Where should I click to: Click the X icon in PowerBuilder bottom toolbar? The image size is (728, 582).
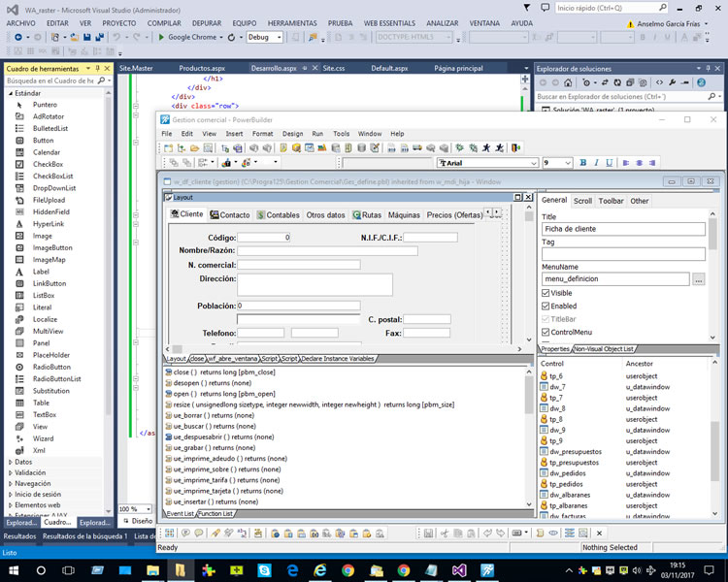600,533
